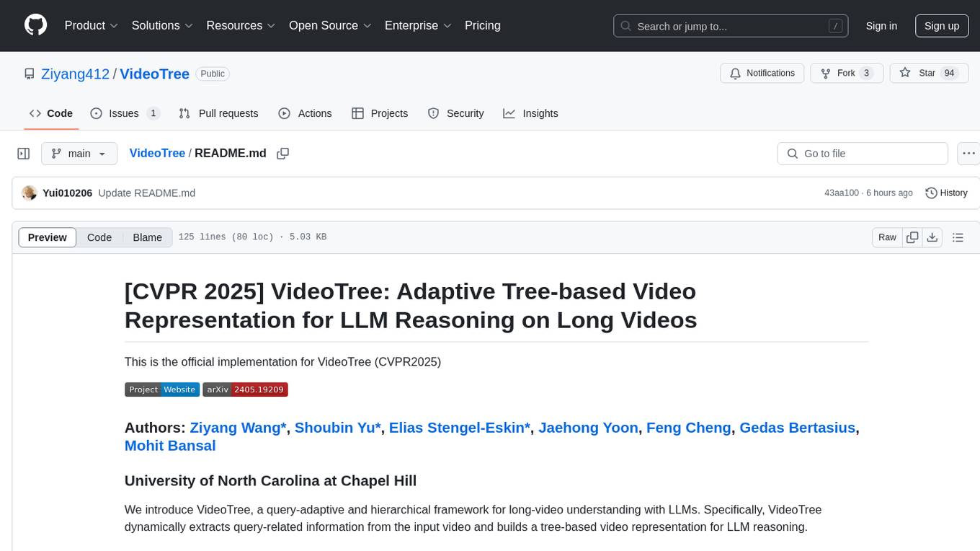Select the Preview view
This screenshot has height=551, width=980.
pyautogui.click(x=48, y=237)
